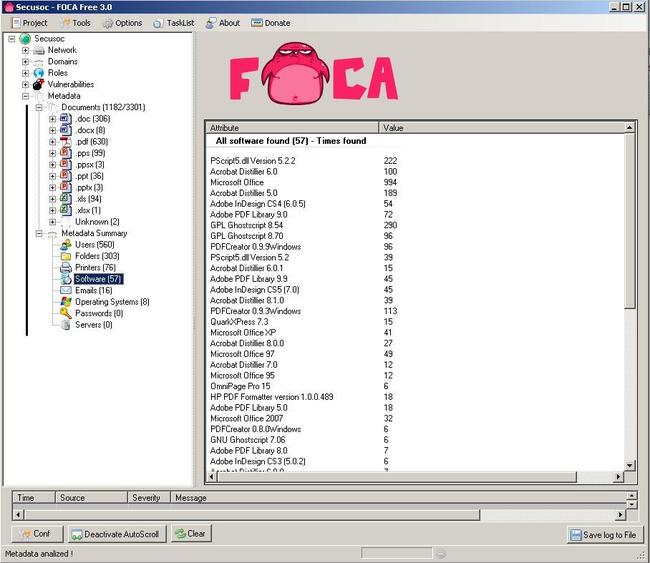Screen dimensions: 650x563
Task: Click the Operating Systems icon
Action: click(x=65, y=302)
